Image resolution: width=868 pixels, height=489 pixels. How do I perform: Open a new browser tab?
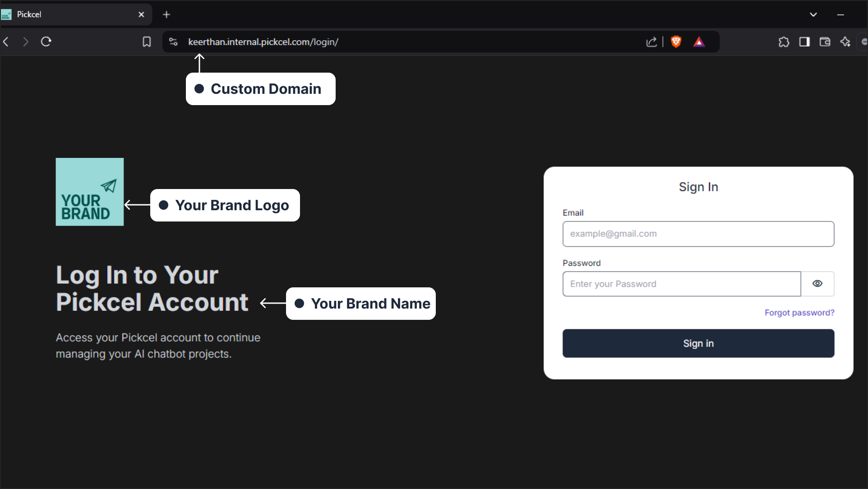click(x=166, y=14)
